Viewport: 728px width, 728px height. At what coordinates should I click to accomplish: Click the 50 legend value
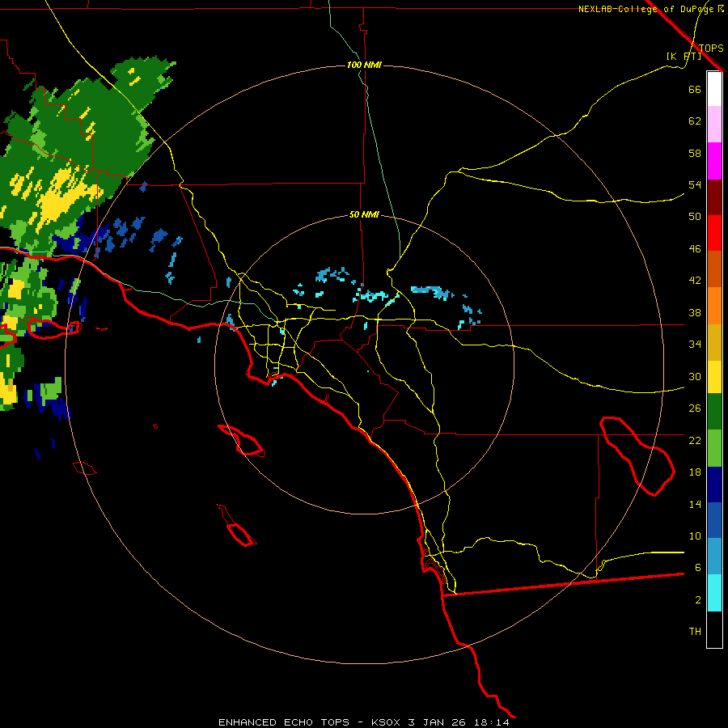pyautogui.click(x=695, y=217)
